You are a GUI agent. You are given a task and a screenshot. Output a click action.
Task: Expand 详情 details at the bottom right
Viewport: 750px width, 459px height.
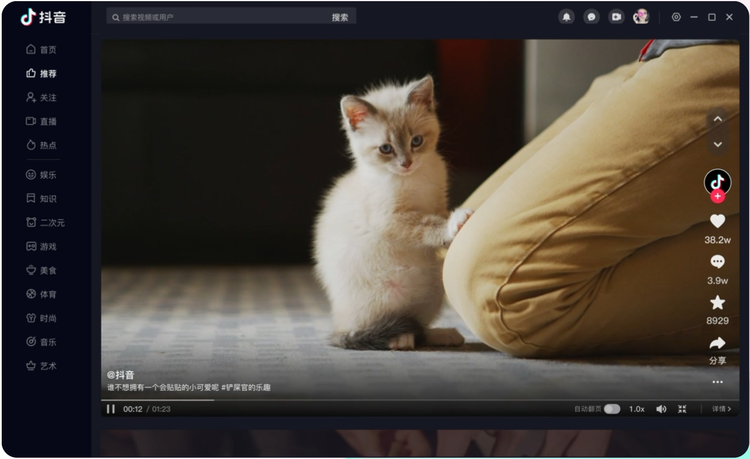[x=721, y=409]
